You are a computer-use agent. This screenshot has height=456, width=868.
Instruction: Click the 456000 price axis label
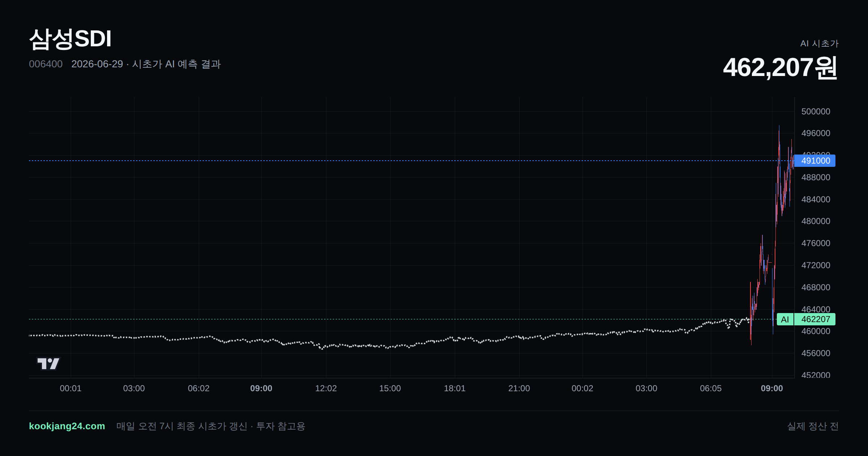coord(816,353)
